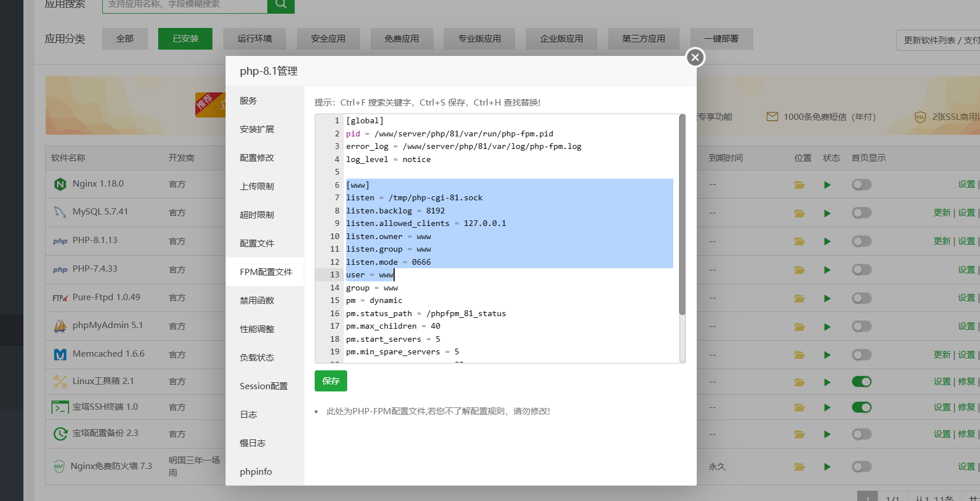Viewport: 980px width, 501px height.
Task: Open the 安装扩展 tab
Action: [264, 129]
